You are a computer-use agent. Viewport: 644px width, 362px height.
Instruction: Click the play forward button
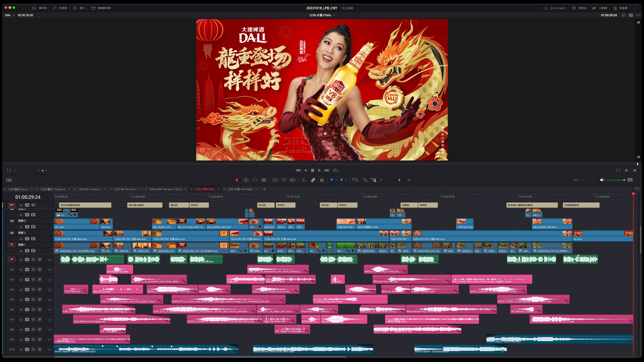320,170
